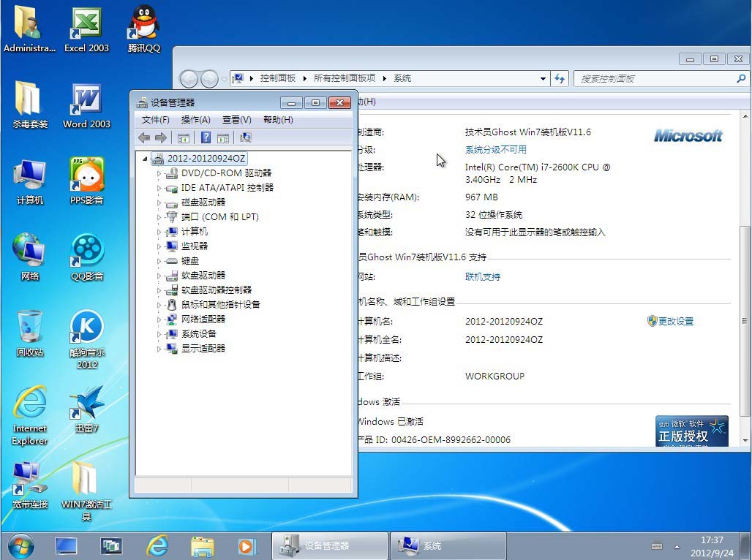Expand the 端口 (COM 和 LPT) node
This screenshot has width=752, height=560.
click(x=159, y=217)
